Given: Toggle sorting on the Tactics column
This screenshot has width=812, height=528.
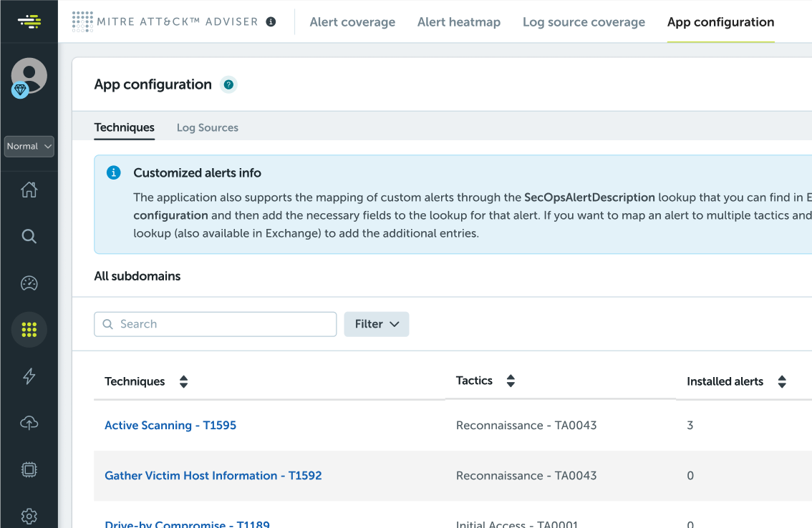Looking at the screenshot, I should (511, 380).
